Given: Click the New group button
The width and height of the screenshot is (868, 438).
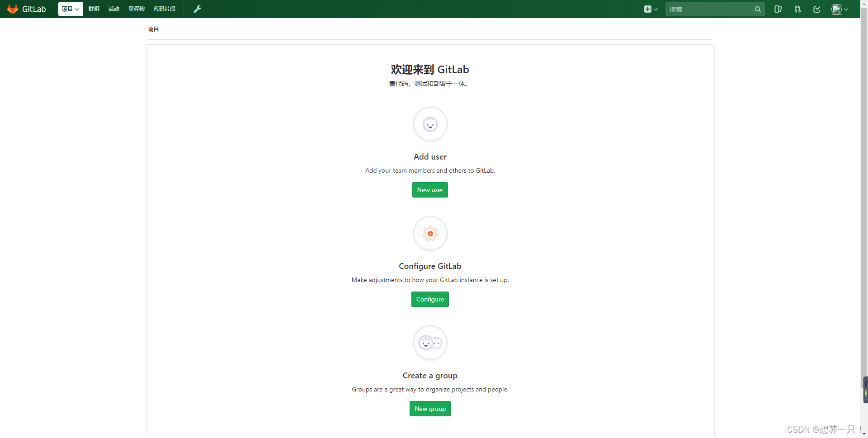Looking at the screenshot, I should click(x=430, y=409).
